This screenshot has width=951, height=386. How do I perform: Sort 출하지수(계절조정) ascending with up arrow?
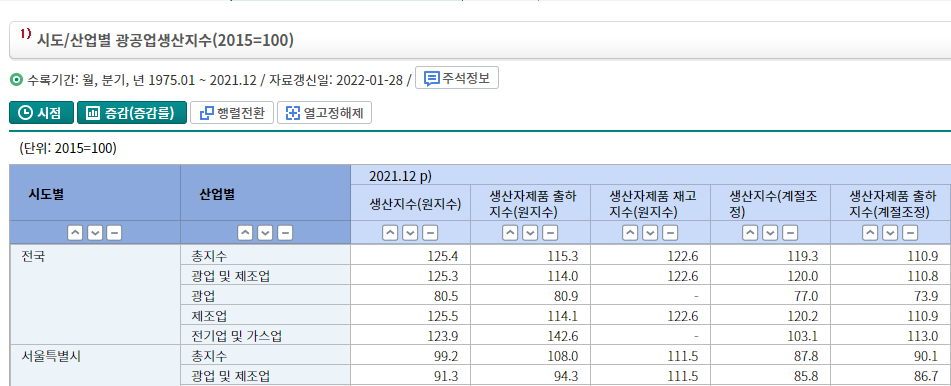tap(871, 233)
